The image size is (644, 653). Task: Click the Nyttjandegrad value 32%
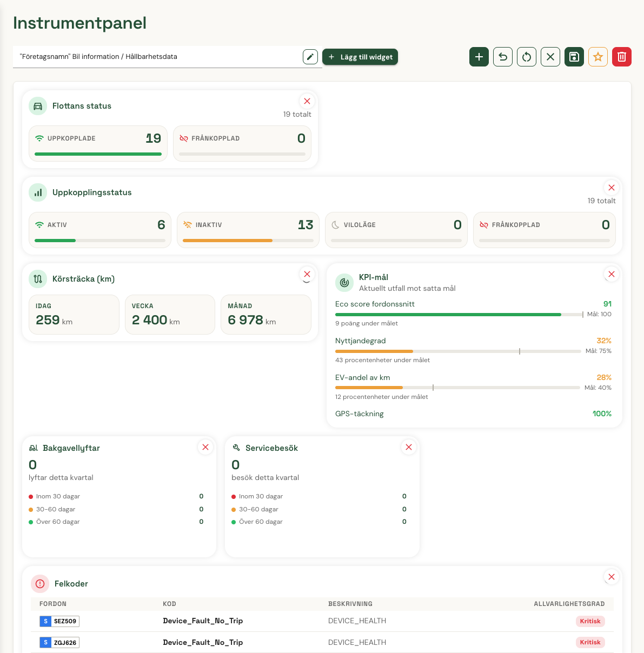604,341
